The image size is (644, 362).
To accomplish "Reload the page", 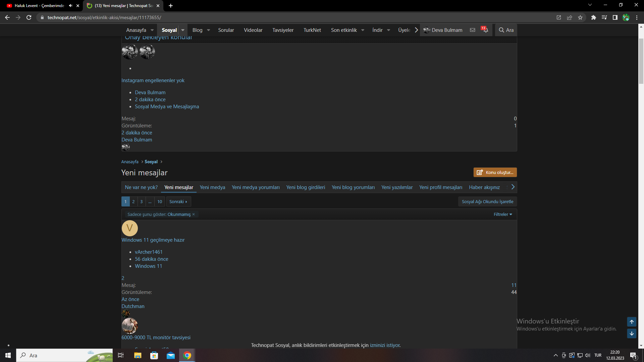I will (x=29, y=17).
